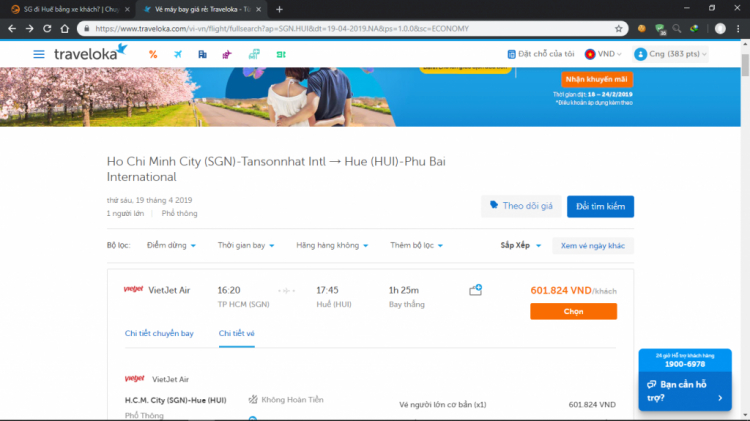
Task: Click the baggage add-on icon on VietJet flight
Action: click(x=475, y=290)
